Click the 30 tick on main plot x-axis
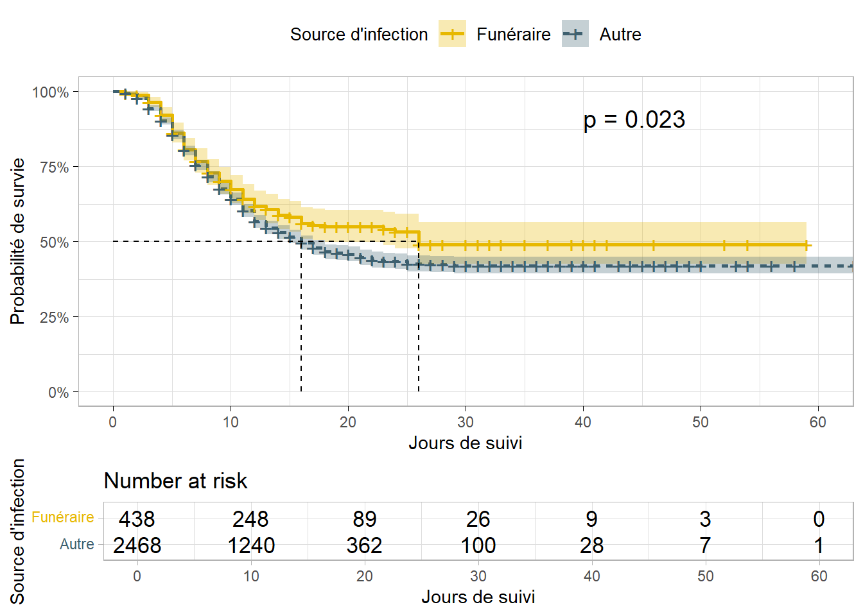This screenshot has height=616, width=863. [x=466, y=422]
